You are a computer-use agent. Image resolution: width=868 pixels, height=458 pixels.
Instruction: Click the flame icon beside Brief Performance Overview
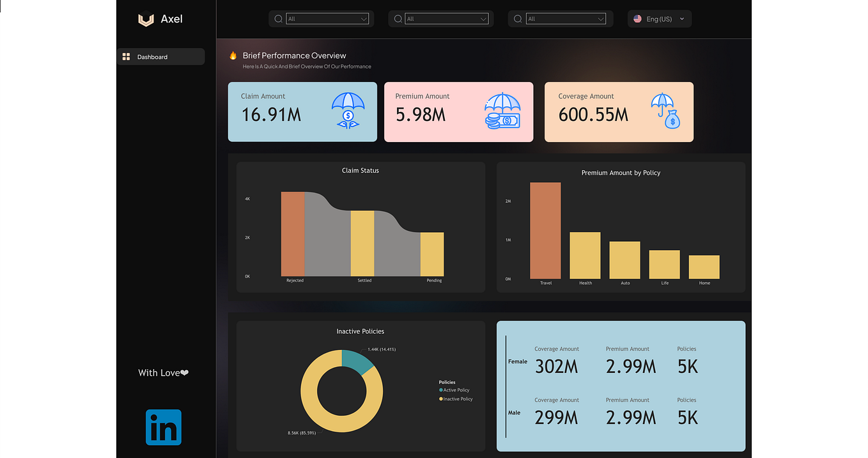[x=234, y=56]
